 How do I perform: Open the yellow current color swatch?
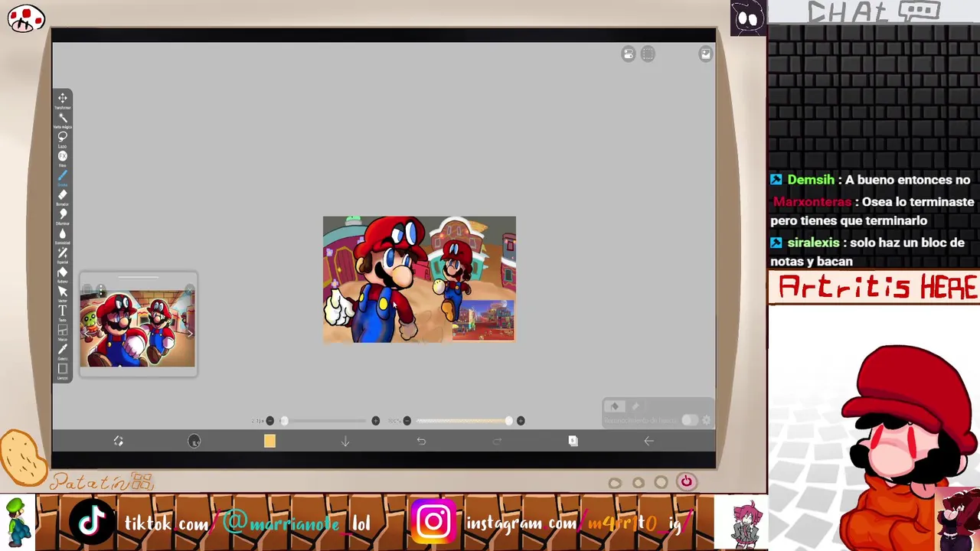tap(269, 441)
